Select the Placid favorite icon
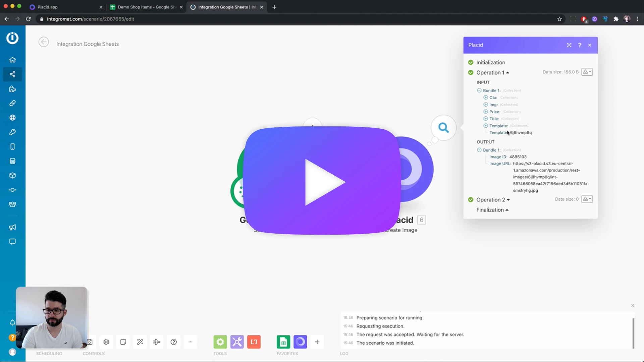This screenshot has width=644, height=362. coord(300,342)
